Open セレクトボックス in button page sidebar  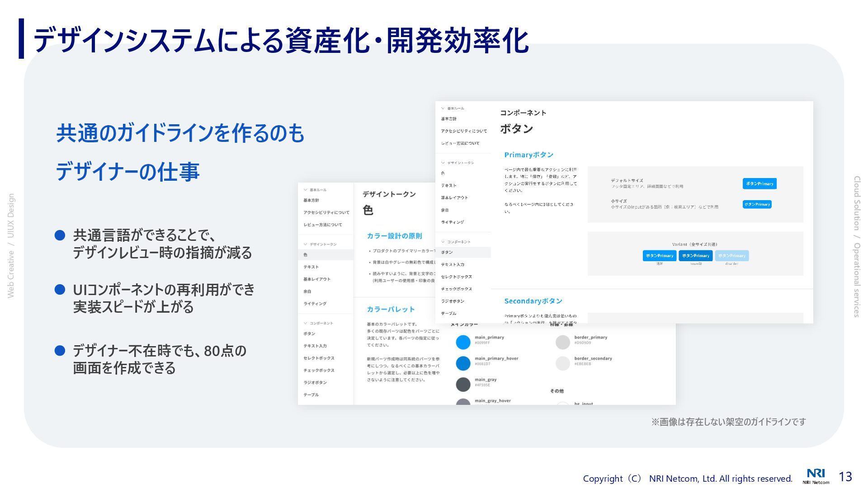pyautogui.click(x=456, y=277)
